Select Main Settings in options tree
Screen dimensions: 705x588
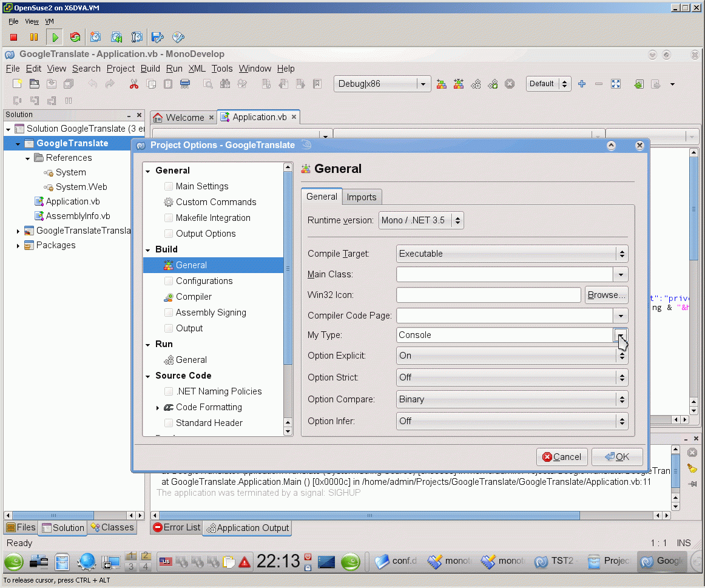(202, 186)
